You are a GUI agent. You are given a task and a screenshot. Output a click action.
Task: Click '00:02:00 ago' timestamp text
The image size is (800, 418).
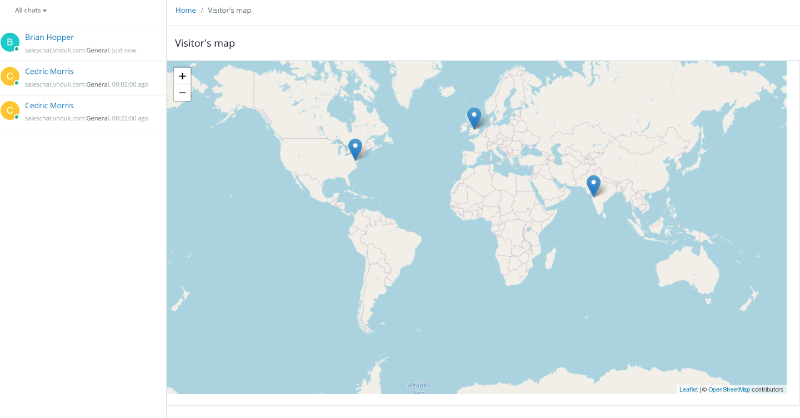coord(130,85)
